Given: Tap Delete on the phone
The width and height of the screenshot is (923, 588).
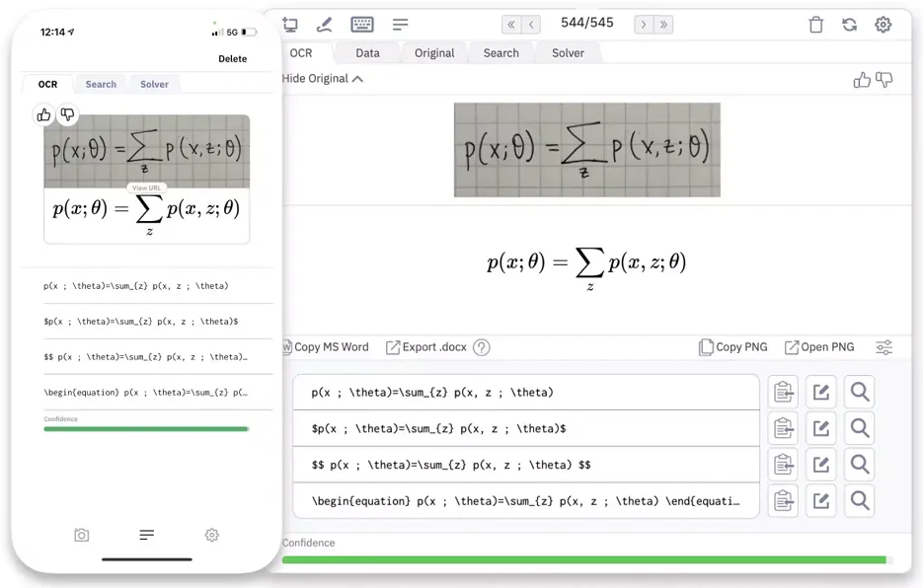Looking at the screenshot, I should click(233, 59).
